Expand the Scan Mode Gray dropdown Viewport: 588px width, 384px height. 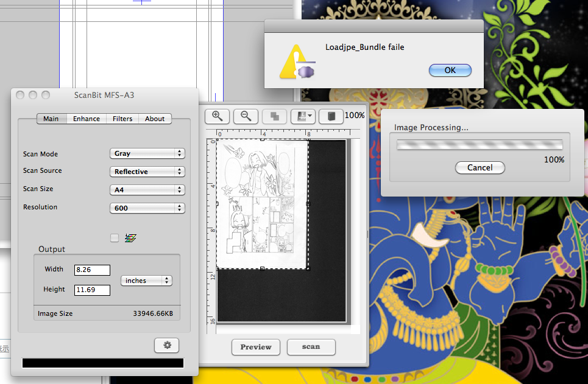tap(147, 153)
